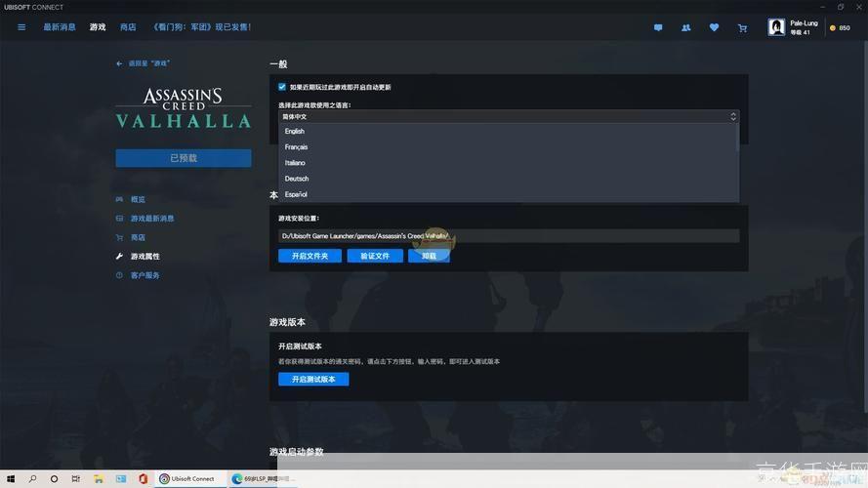Click Ubisoft Connect taskbar button
The image size is (868, 488).
point(189,479)
